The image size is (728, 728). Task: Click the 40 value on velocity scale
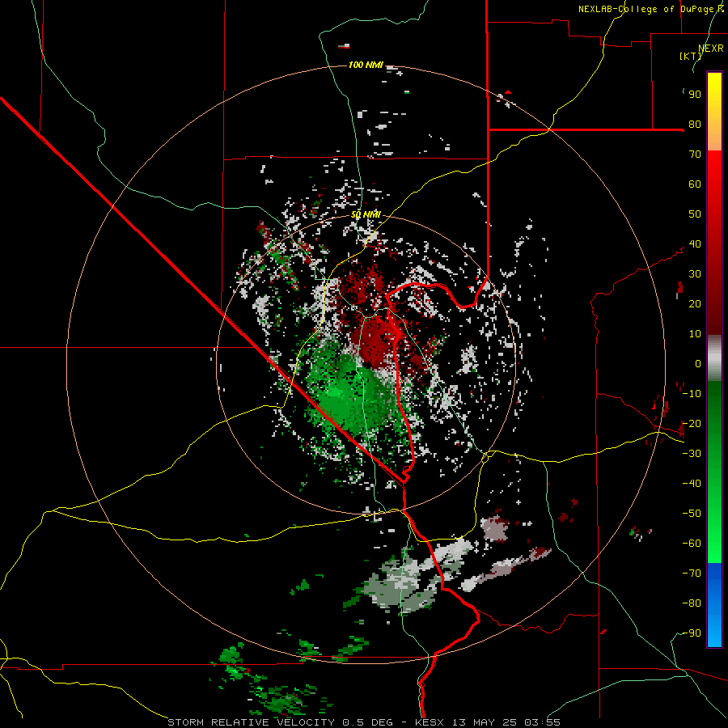[x=695, y=243]
